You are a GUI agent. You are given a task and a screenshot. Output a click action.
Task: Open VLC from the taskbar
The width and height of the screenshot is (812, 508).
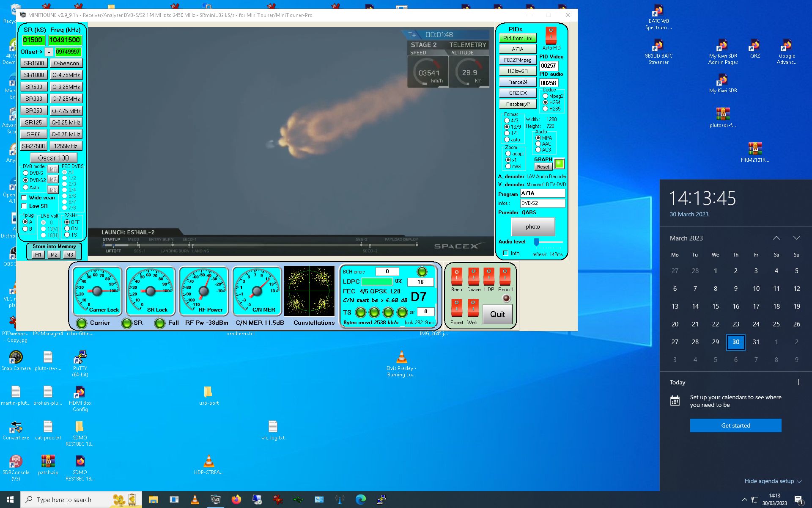[x=195, y=500]
